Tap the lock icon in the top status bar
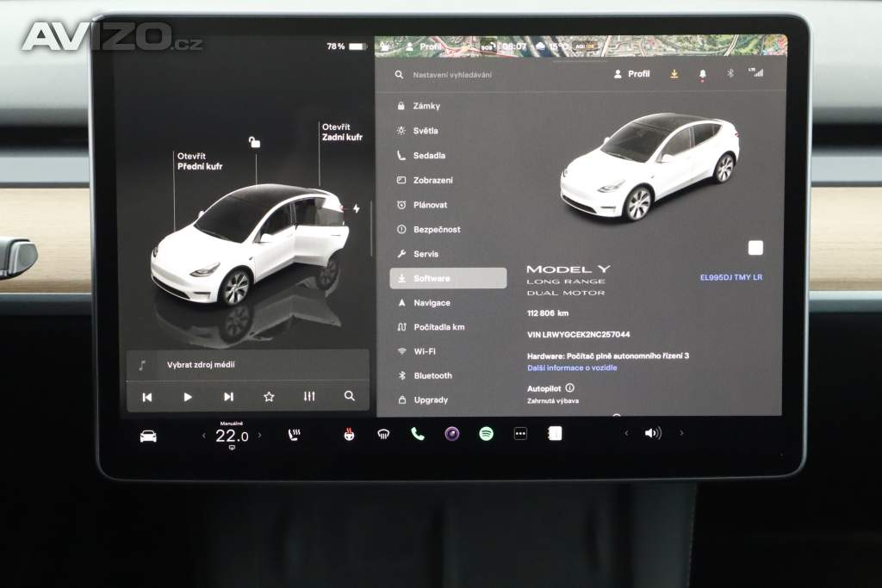Image resolution: width=882 pixels, height=588 pixels. click(x=385, y=46)
